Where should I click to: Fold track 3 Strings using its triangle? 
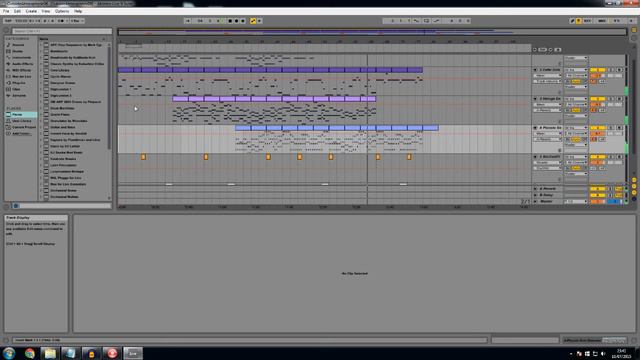(x=535, y=99)
